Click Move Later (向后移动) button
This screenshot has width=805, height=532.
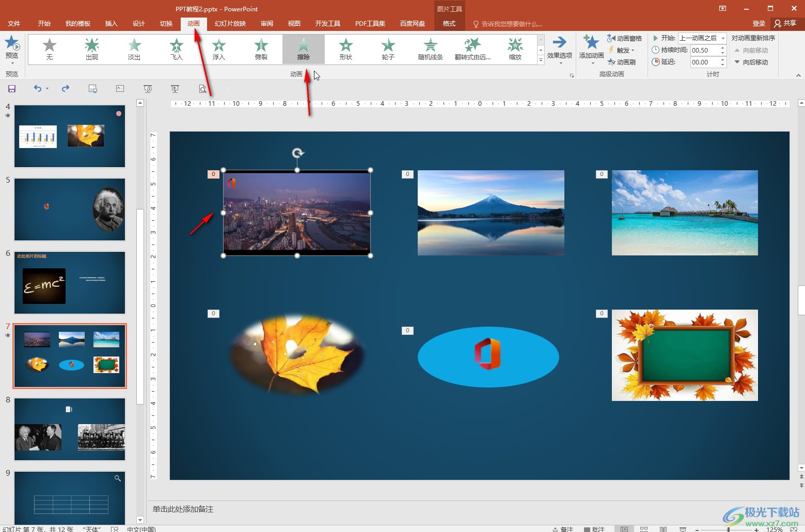[x=751, y=62]
